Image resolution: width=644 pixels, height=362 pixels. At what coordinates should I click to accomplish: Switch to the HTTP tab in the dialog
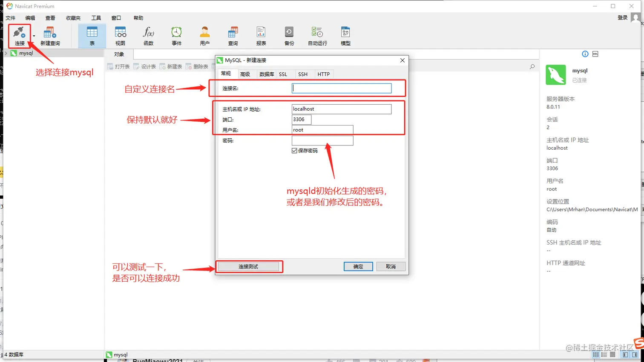tap(324, 74)
